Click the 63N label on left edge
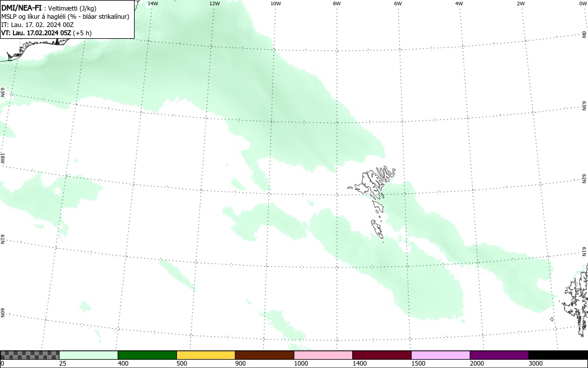 [x=2, y=92]
